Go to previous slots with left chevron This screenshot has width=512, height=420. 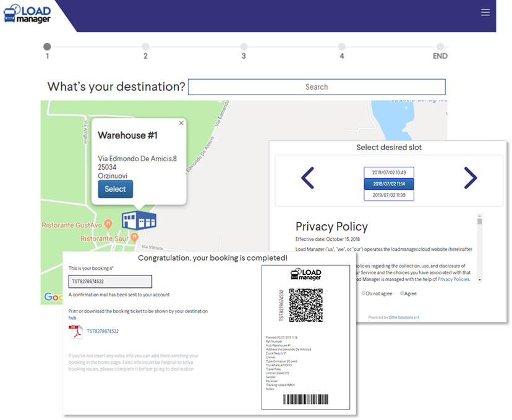click(307, 178)
